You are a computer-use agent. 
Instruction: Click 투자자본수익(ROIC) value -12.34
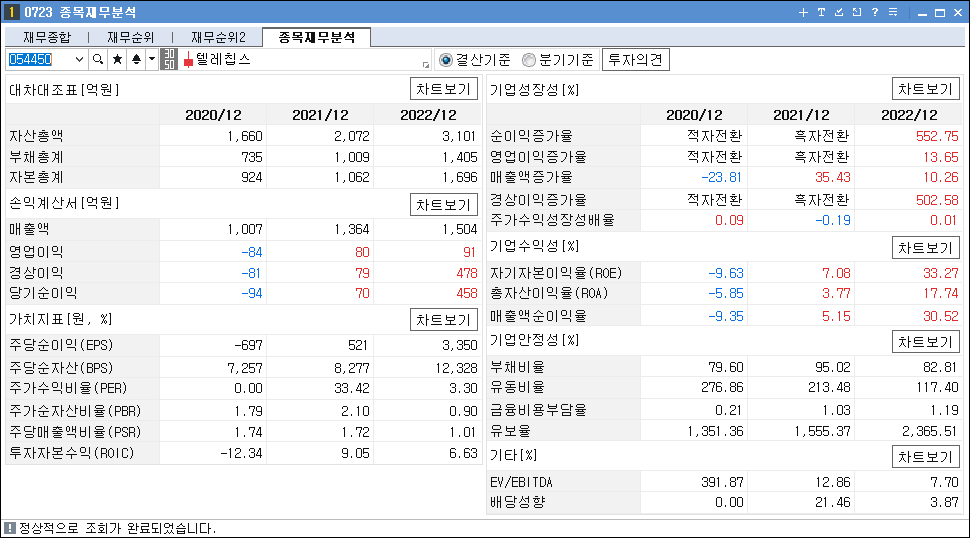[x=241, y=453]
